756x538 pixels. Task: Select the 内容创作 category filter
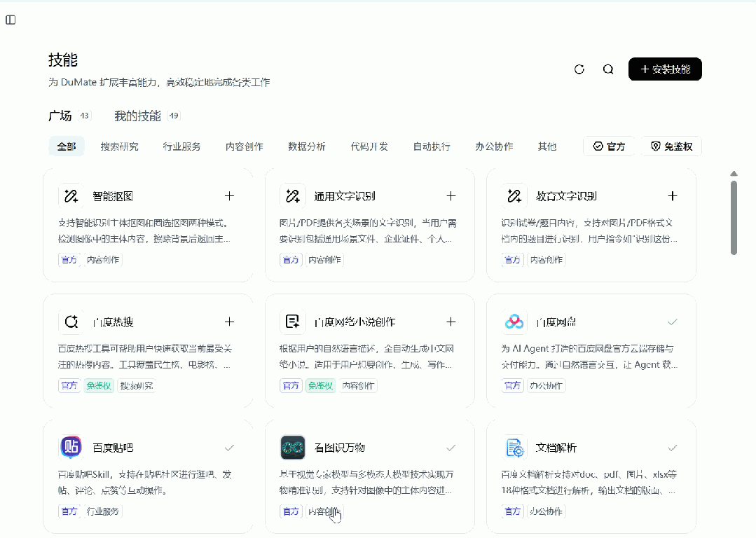coord(245,146)
